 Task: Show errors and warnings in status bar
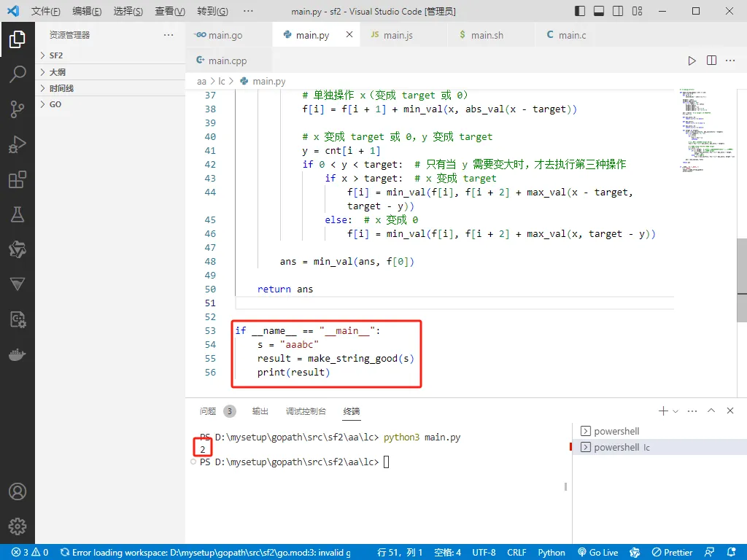[x=29, y=553]
